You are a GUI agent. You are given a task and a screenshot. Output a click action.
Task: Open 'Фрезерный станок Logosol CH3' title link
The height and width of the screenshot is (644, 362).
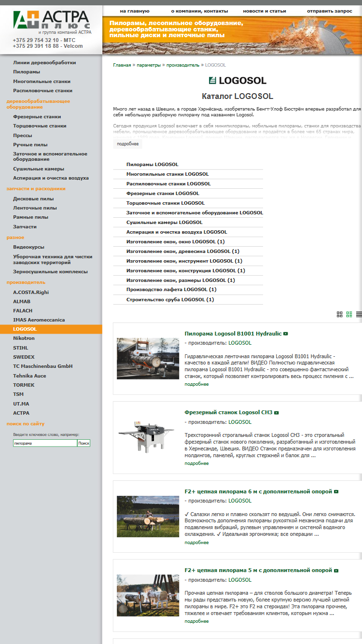point(228,413)
